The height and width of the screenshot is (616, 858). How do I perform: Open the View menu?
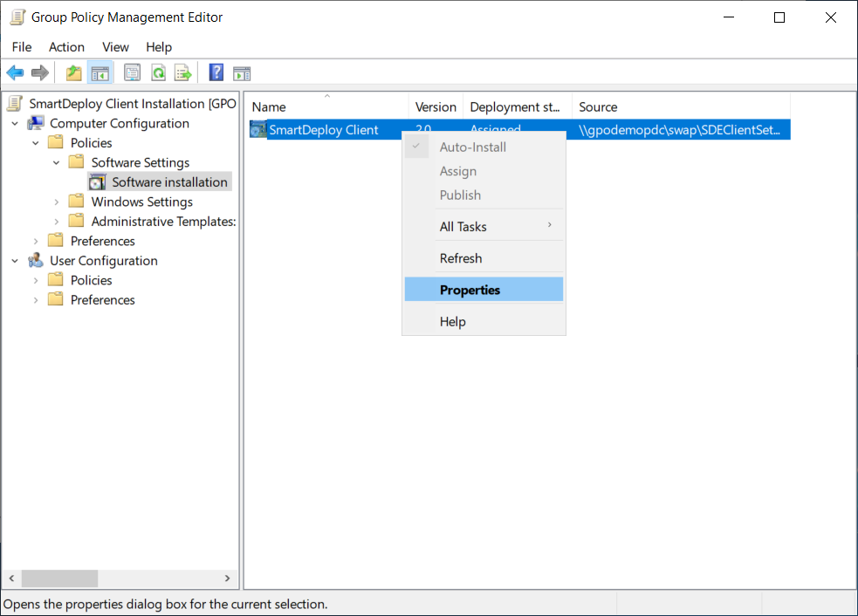click(x=115, y=47)
